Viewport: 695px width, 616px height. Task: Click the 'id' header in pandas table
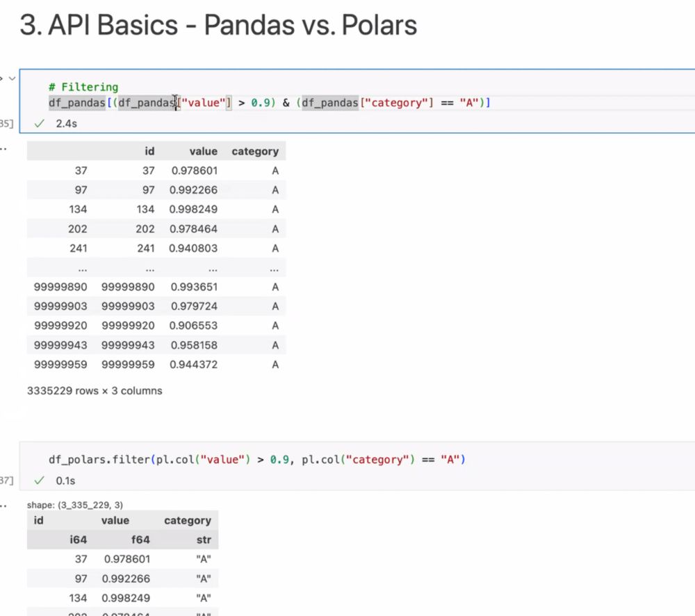[x=149, y=151]
